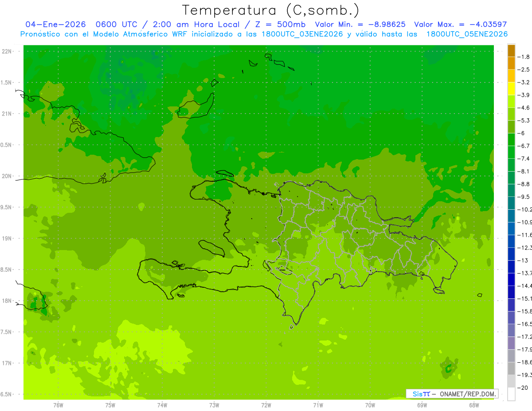
Task: Select the "8.5N" latitude label
Action: pyautogui.click(x=7, y=270)
